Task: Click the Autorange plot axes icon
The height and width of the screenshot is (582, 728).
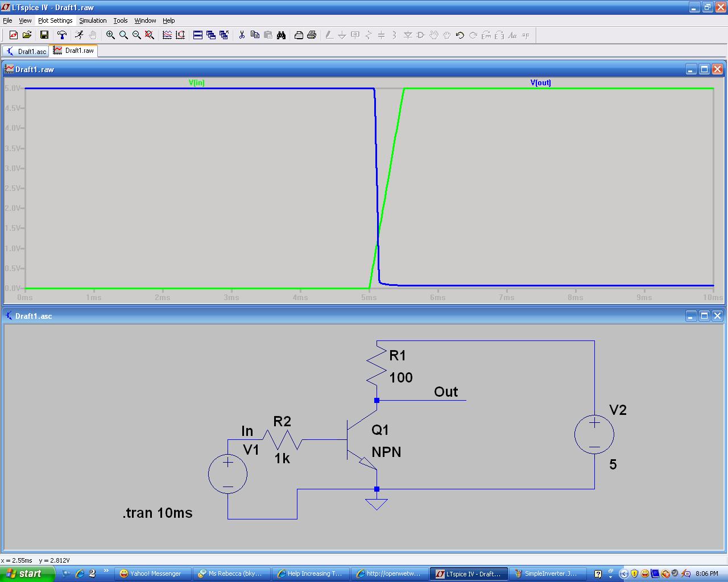Action: coord(180,35)
